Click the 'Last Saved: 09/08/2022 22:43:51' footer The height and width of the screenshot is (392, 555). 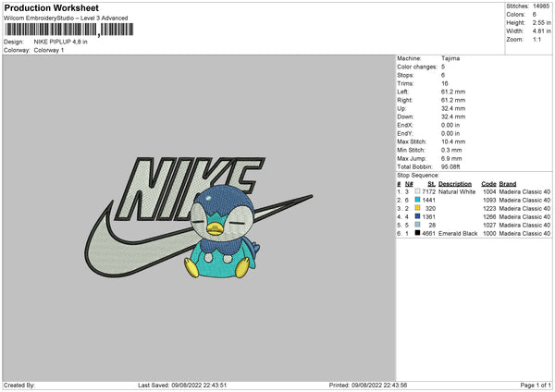[x=182, y=386]
